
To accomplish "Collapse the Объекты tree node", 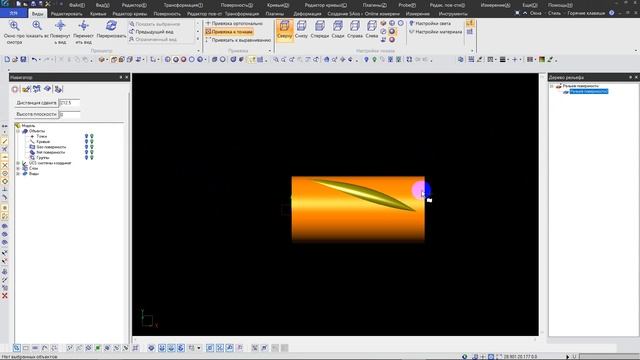I will pyautogui.click(x=18, y=131).
